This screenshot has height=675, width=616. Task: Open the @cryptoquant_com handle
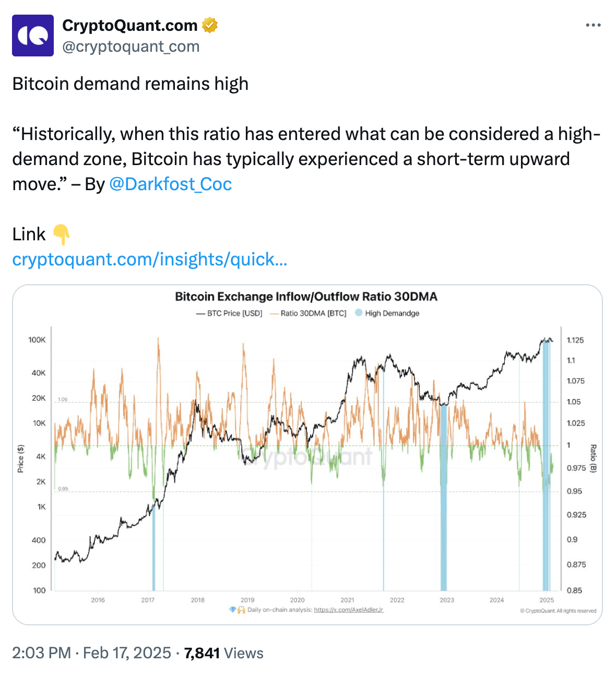tap(131, 46)
